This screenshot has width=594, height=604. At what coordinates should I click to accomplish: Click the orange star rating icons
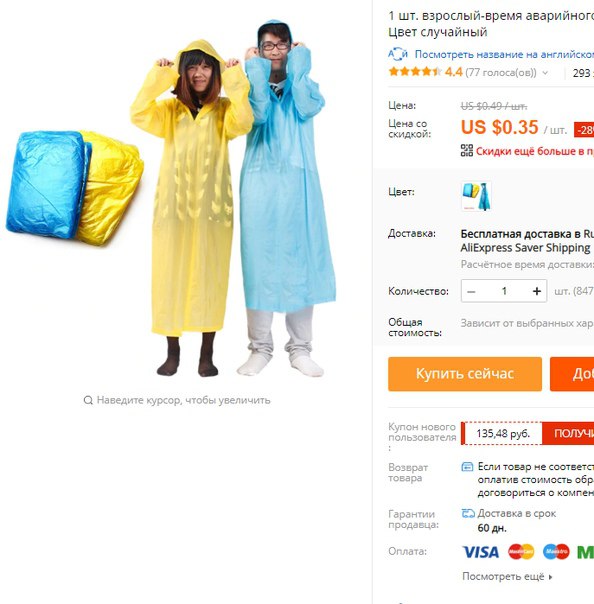tap(415, 72)
